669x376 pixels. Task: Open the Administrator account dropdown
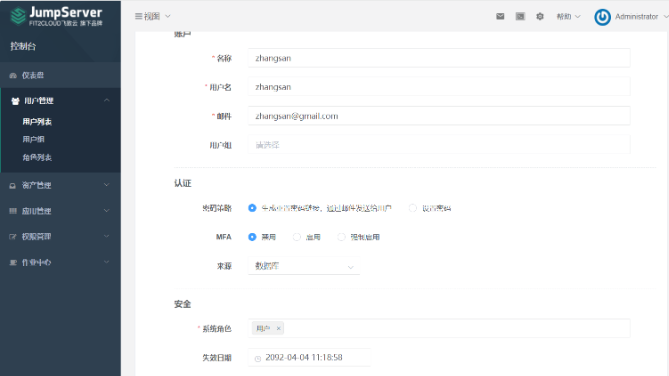pos(641,17)
